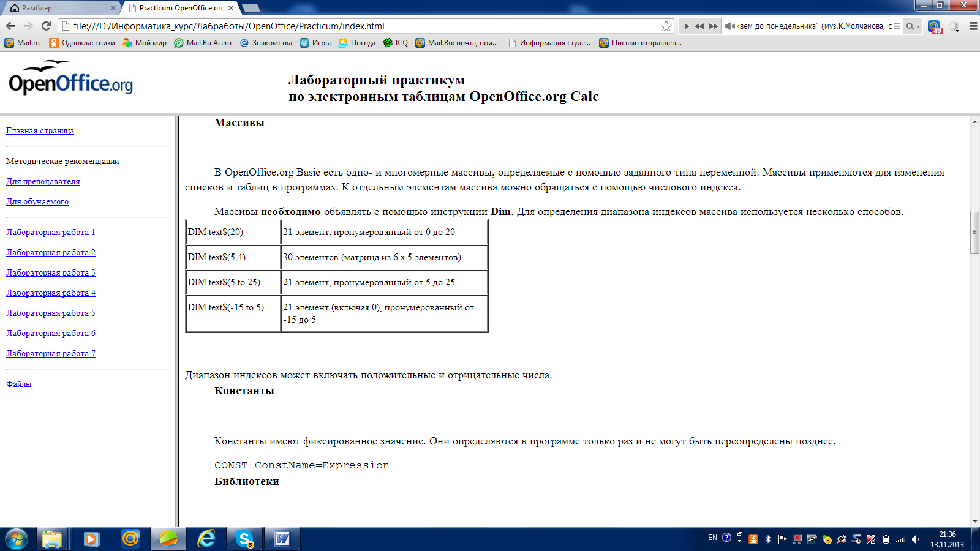Click the code line 'CONST ConstName=Expression'
The height and width of the screenshot is (551, 980).
tap(302, 465)
